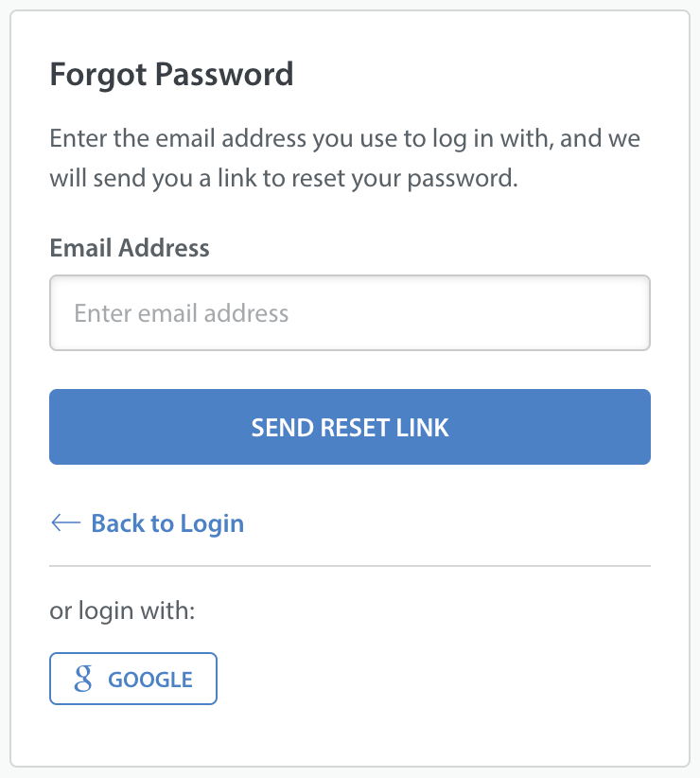Select the GOOGLE label text in login button
Image resolution: width=700 pixels, height=778 pixels.
[150, 680]
